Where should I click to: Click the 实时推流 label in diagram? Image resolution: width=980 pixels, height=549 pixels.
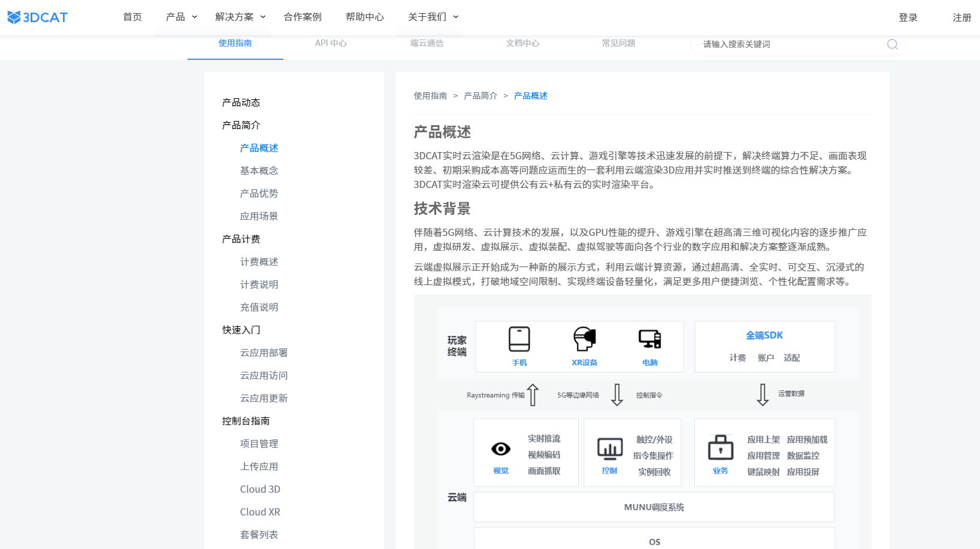point(544,439)
